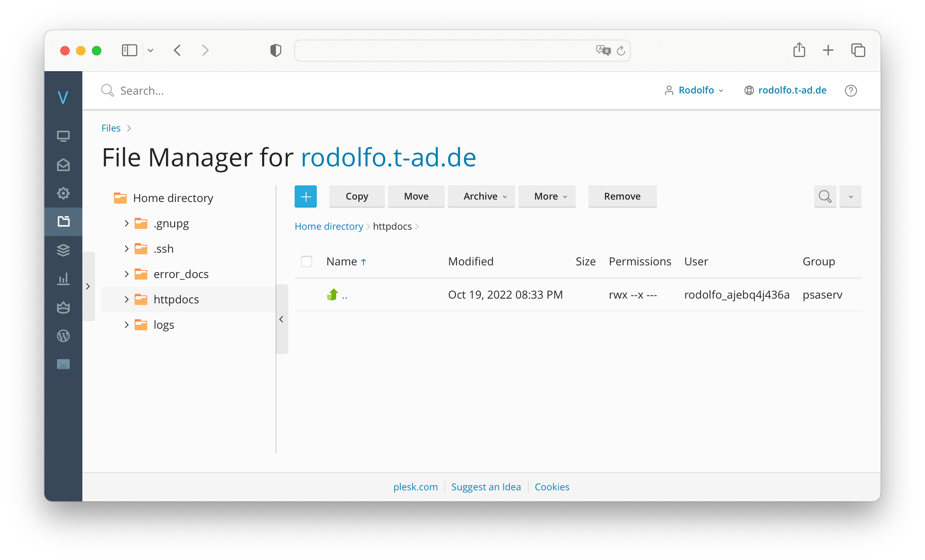
Task: Sort by the Name column header
Action: pos(341,261)
